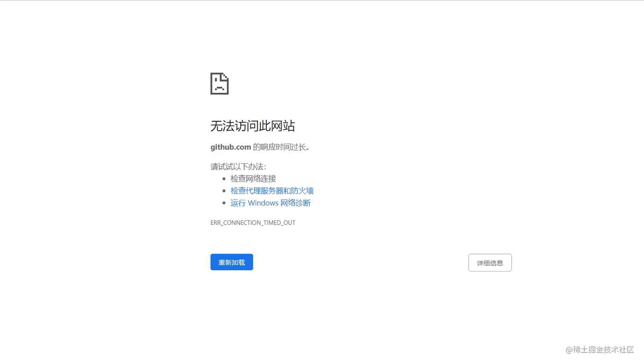This screenshot has height=364, width=644.
Task: Open the 检查代理服务器和防火墙 link
Action: (x=272, y=191)
